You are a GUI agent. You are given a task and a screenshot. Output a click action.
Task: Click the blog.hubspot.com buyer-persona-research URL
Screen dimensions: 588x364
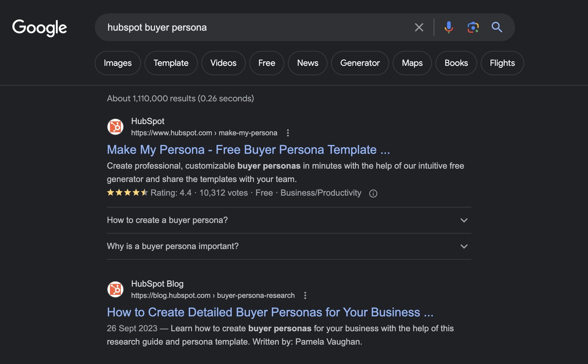[x=213, y=295]
